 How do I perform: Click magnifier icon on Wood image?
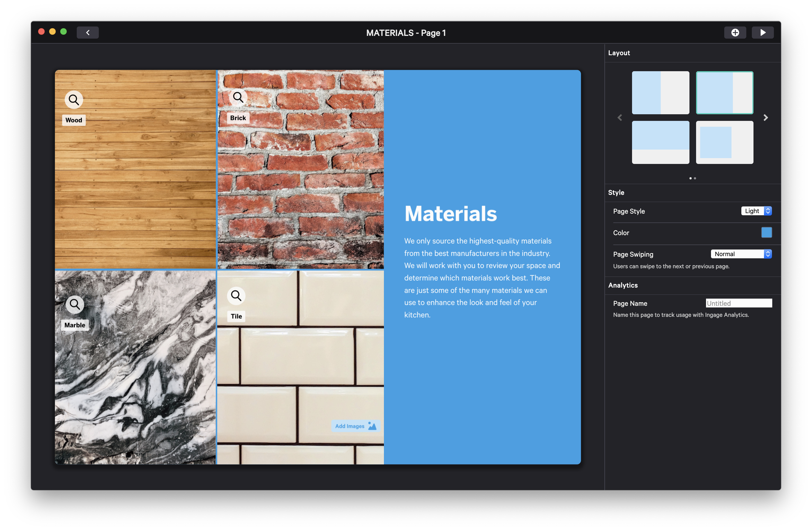74,100
